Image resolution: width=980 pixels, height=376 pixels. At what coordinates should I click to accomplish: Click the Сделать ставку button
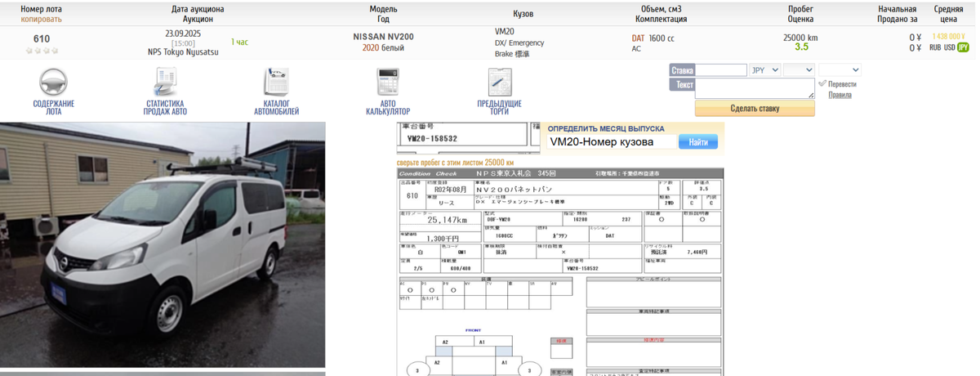(x=755, y=108)
